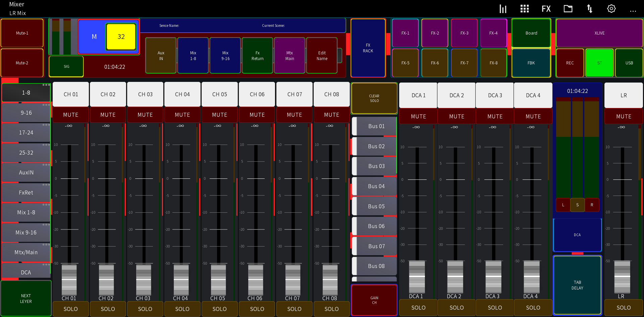Image resolution: width=644 pixels, height=317 pixels.
Task: Open the FX rack panel icon
Action: 368,48
